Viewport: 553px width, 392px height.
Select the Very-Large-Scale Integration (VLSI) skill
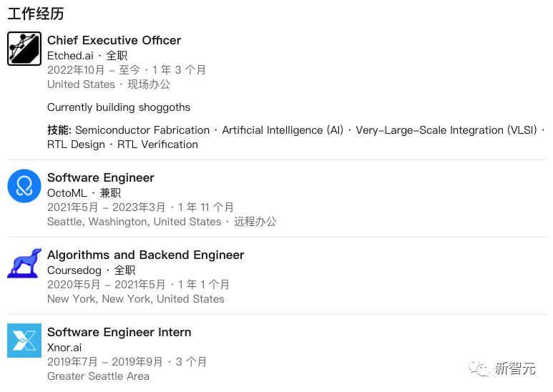tap(446, 130)
